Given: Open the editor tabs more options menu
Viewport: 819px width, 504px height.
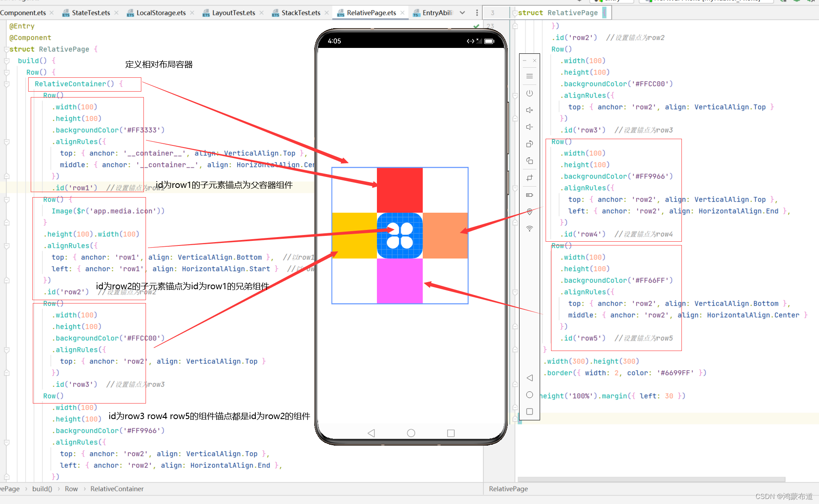Looking at the screenshot, I should coord(477,13).
